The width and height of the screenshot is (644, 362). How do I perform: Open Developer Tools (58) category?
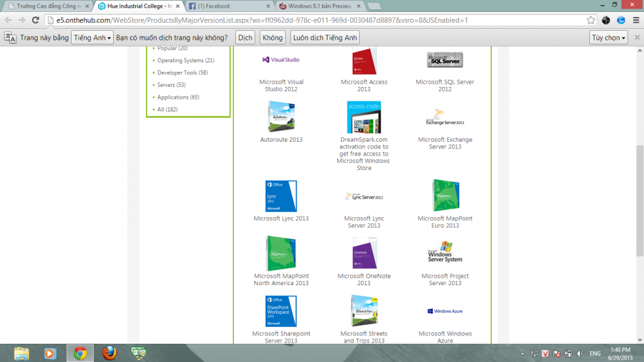[x=182, y=72]
